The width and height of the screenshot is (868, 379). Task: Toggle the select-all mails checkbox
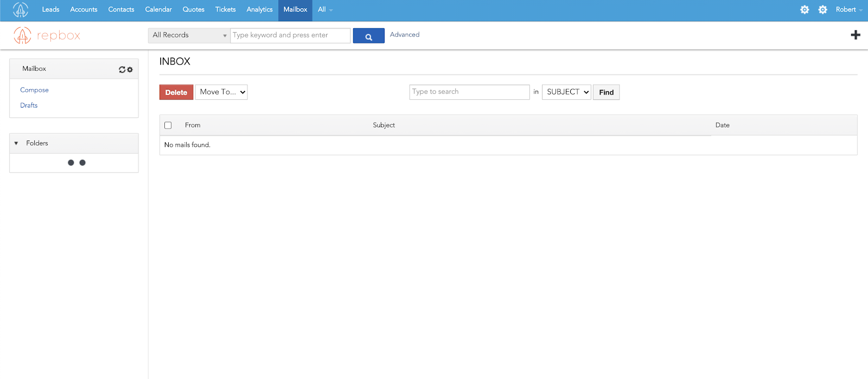(x=168, y=125)
